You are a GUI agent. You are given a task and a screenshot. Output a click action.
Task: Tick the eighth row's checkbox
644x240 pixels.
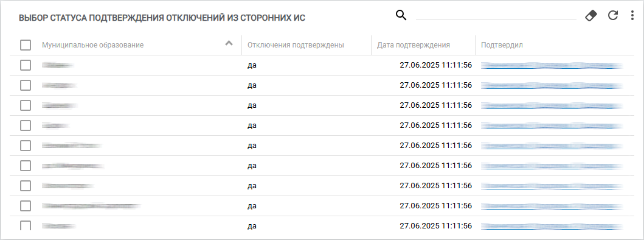pyautogui.click(x=26, y=205)
